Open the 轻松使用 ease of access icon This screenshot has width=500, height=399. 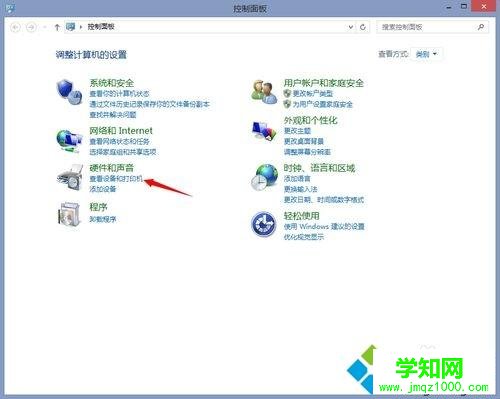click(x=263, y=224)
